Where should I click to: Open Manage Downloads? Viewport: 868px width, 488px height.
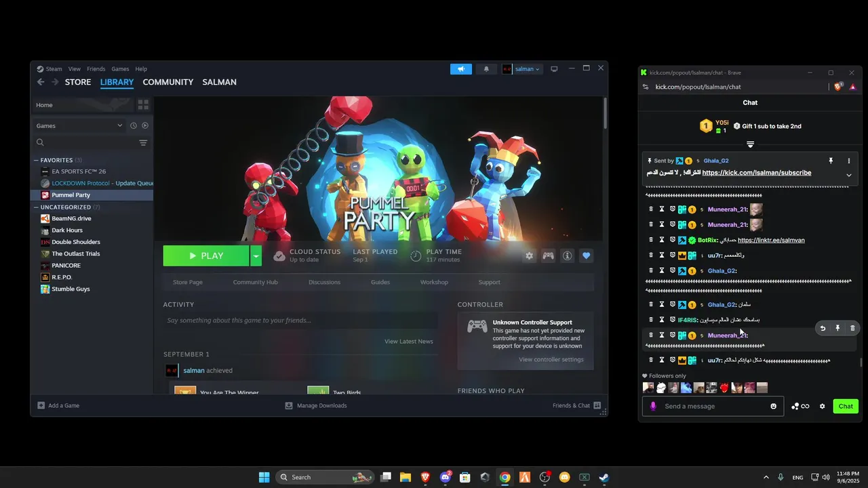tap(316, 405)
